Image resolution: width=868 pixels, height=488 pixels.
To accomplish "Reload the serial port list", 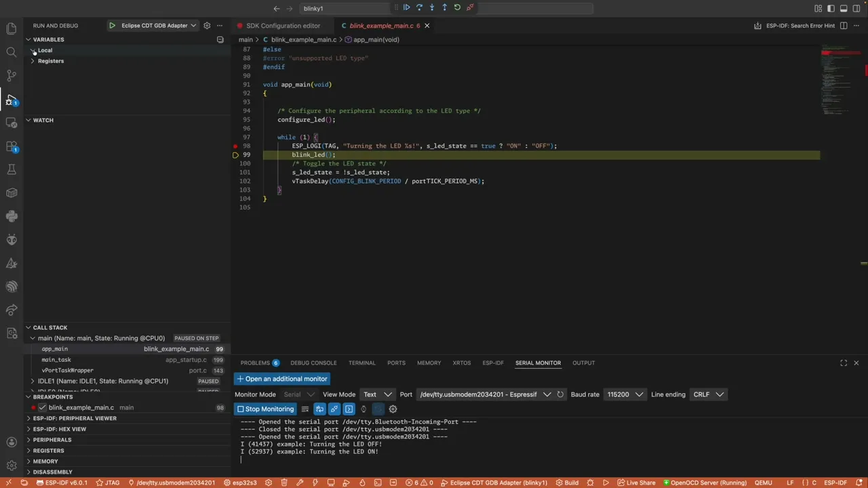I will pyautogui.click(x=560, y=394).
